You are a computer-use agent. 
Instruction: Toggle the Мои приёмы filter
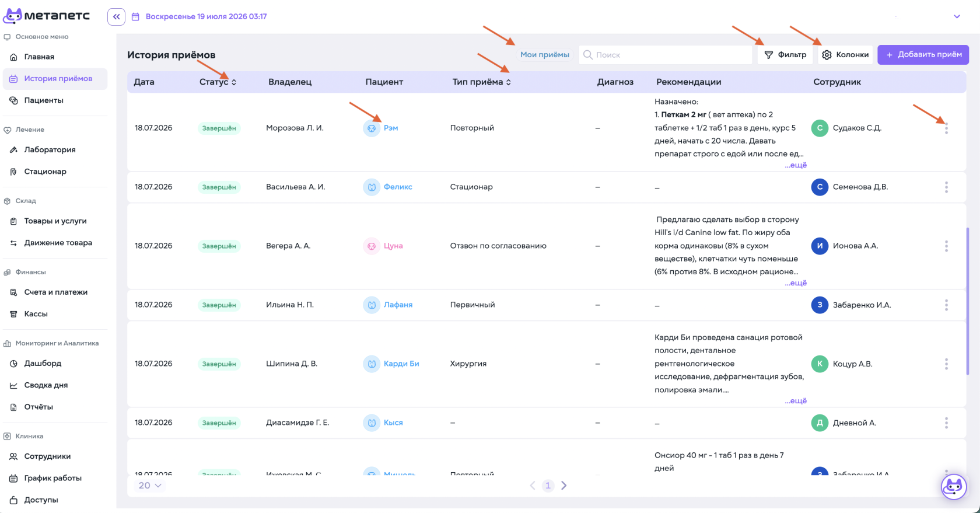pyautogui.click(x=545, y=55)
